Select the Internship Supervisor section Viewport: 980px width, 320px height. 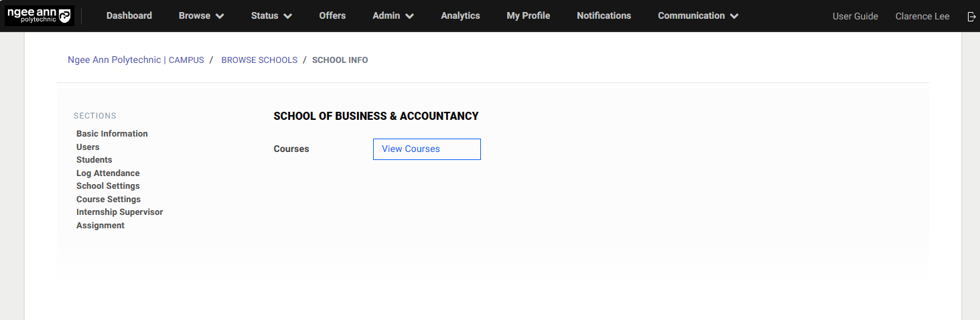click(119, 212)
